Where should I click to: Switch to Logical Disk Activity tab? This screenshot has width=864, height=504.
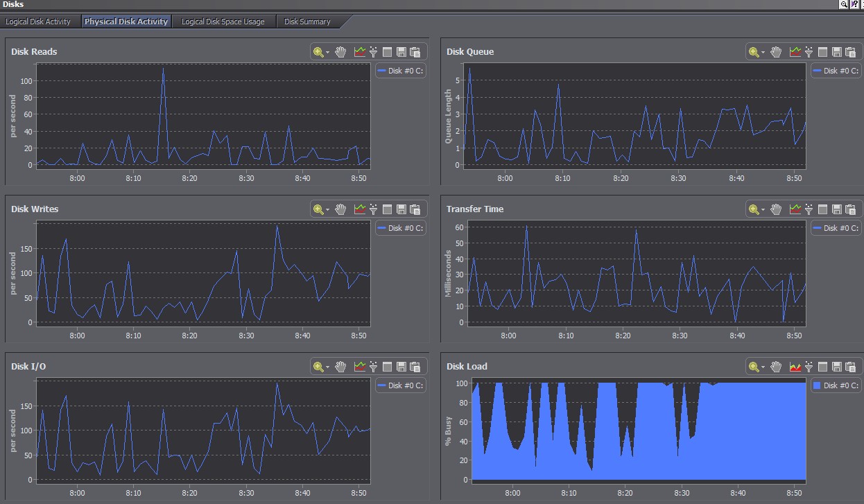point(38,21)
